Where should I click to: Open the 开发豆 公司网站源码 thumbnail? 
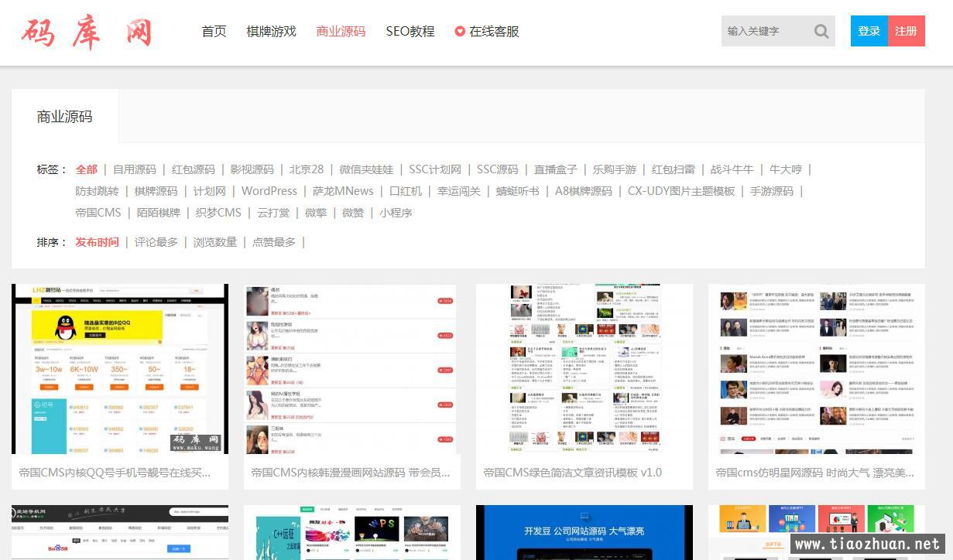pos(584,533)
